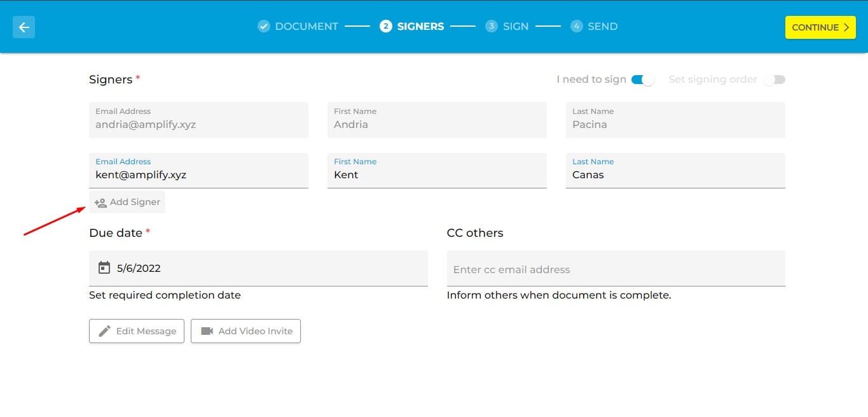Go to the Document step
868x417 pixels.
(298, 26)
